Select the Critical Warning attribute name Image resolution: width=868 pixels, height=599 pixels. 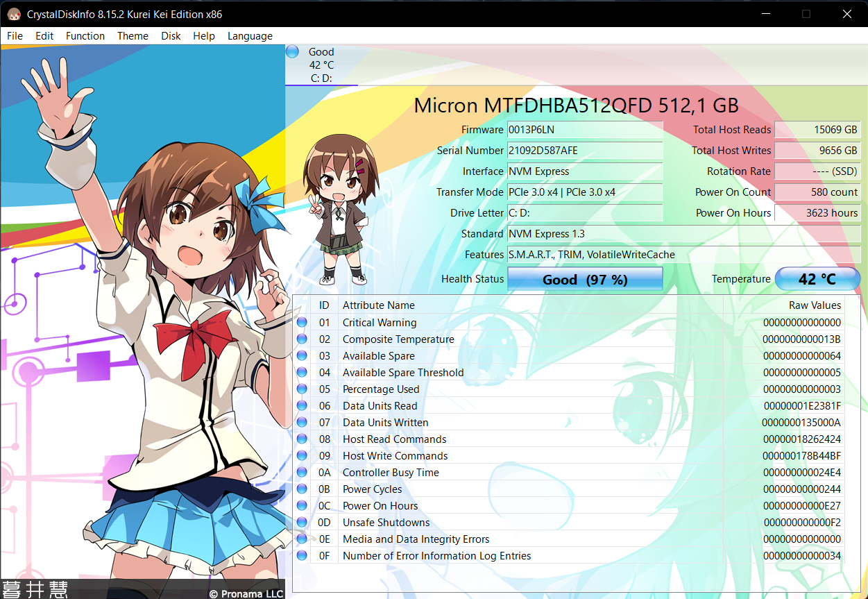tap(380, 323)
